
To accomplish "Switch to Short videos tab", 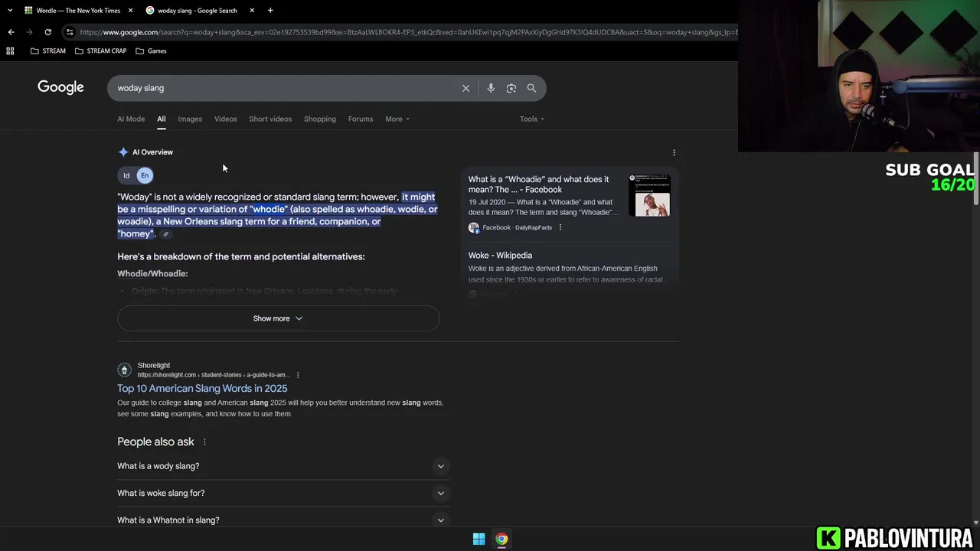I will tap(270, 119).
